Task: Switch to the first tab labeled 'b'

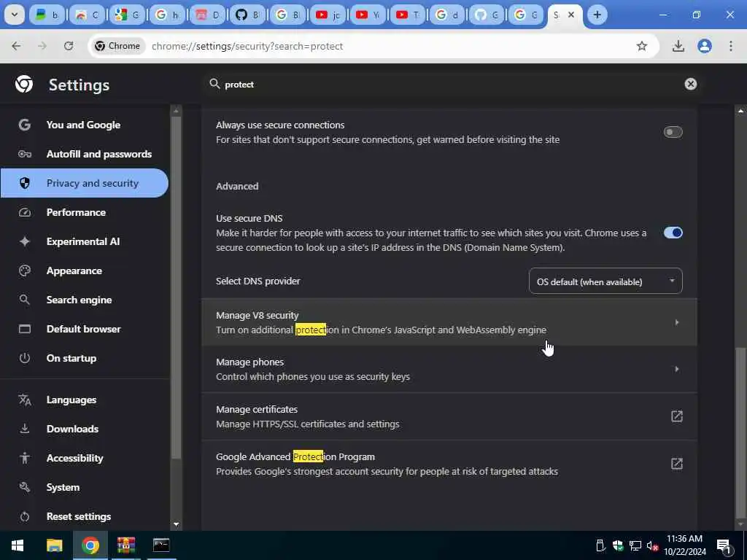Action: point(47,15)
